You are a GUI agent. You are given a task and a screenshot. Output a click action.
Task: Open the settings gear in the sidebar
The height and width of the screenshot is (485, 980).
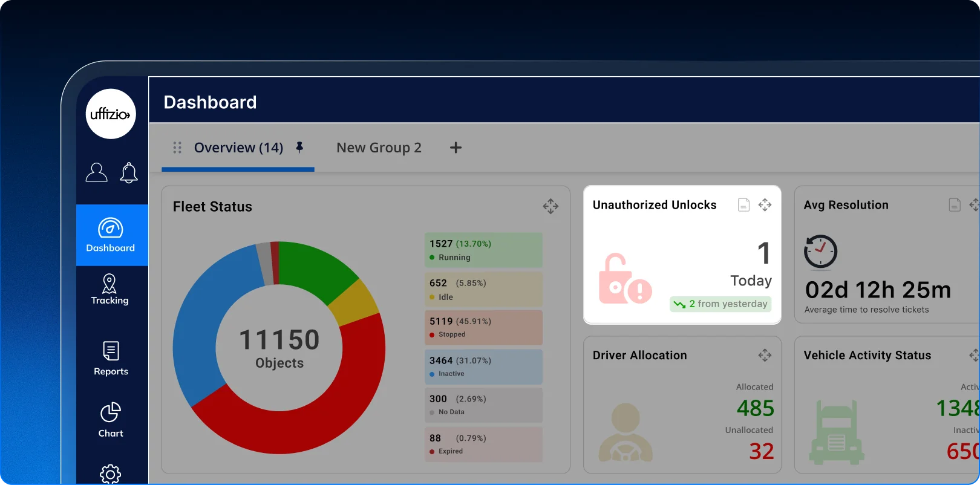[110, 474]
